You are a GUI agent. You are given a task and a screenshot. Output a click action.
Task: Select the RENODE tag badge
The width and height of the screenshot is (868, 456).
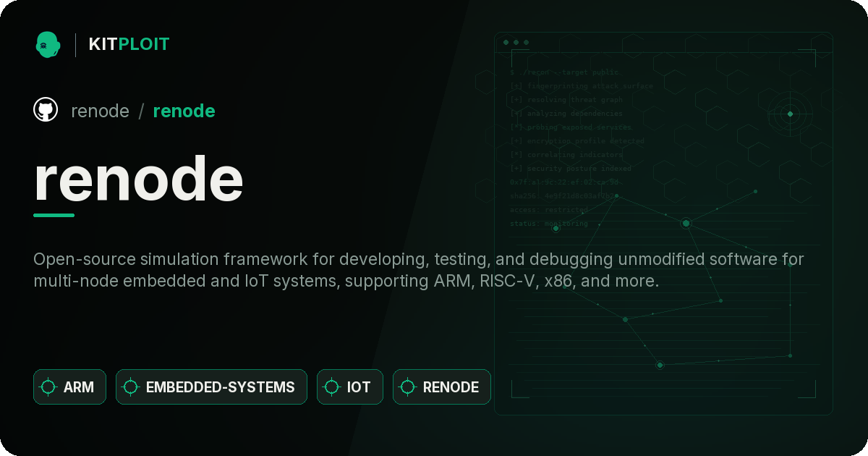click(x=442, y=387)
